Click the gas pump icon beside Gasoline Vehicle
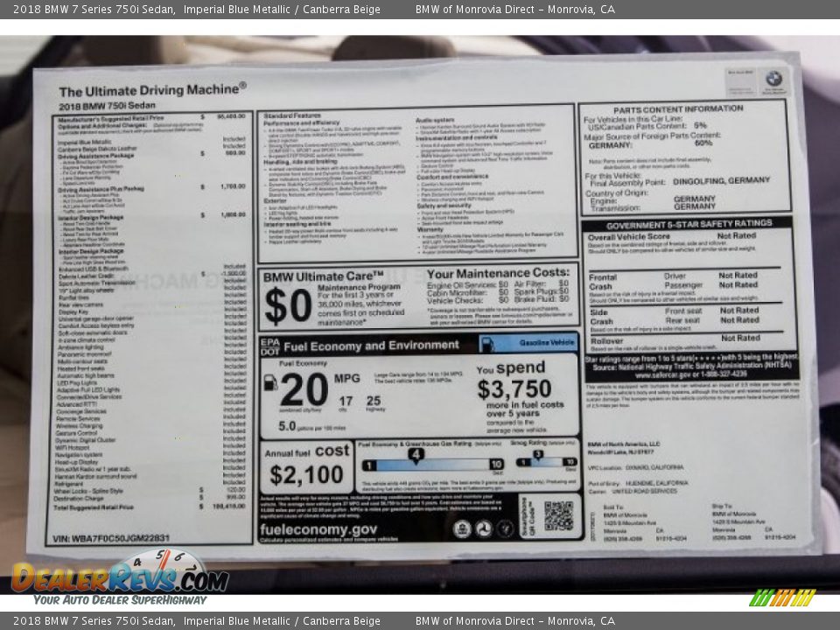840x630 pixels. (486, 344)
